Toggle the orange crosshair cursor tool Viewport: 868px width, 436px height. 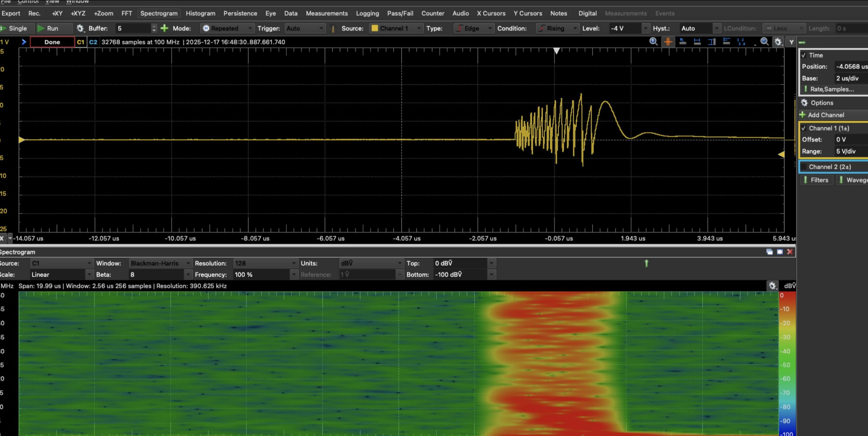point(668,42)
